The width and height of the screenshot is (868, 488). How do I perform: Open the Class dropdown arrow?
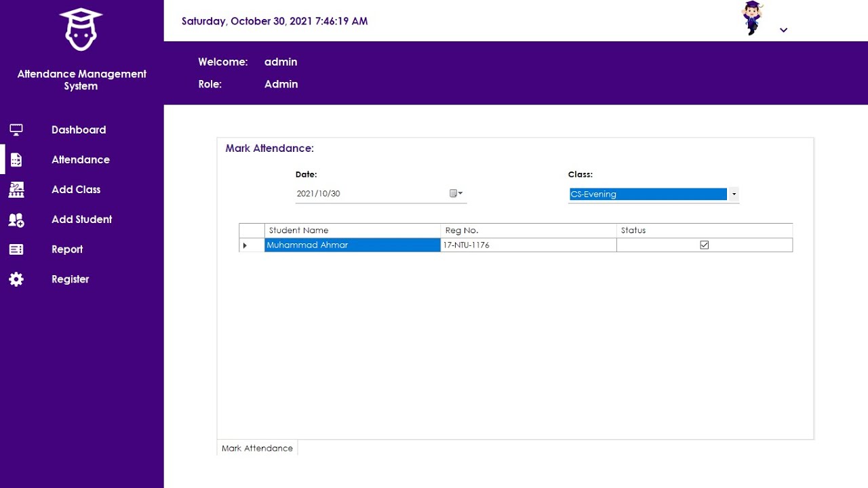pos(734,195)
